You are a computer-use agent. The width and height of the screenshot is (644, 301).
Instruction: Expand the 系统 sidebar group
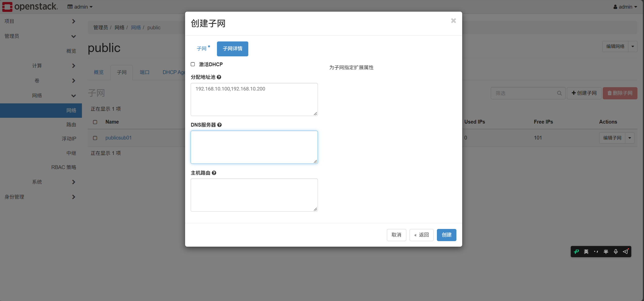[x=41, y=182]
